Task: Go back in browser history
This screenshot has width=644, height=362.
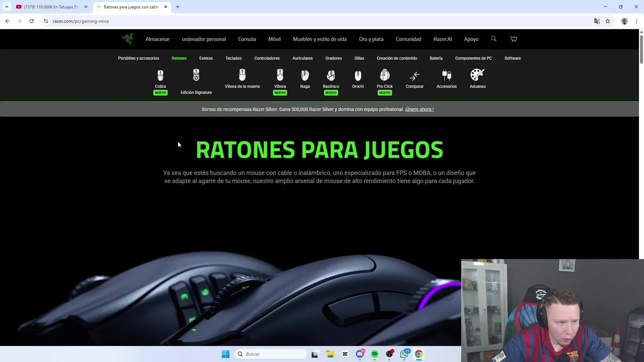Action: click(x=7, y=21)
